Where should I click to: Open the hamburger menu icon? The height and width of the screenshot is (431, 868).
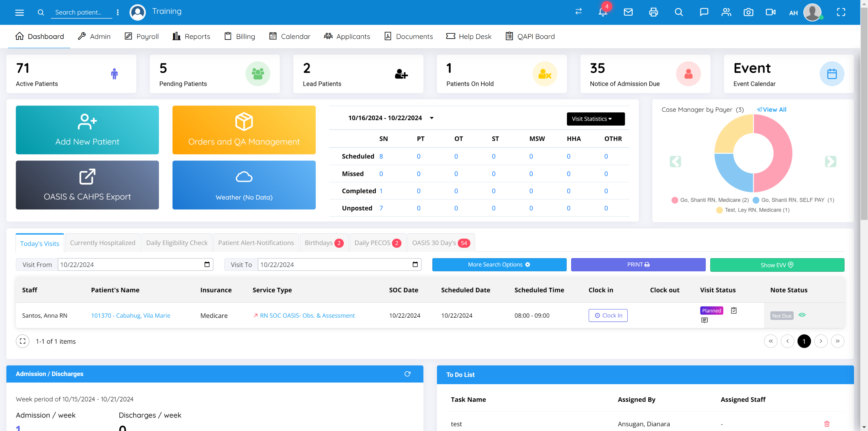[20, 13]
